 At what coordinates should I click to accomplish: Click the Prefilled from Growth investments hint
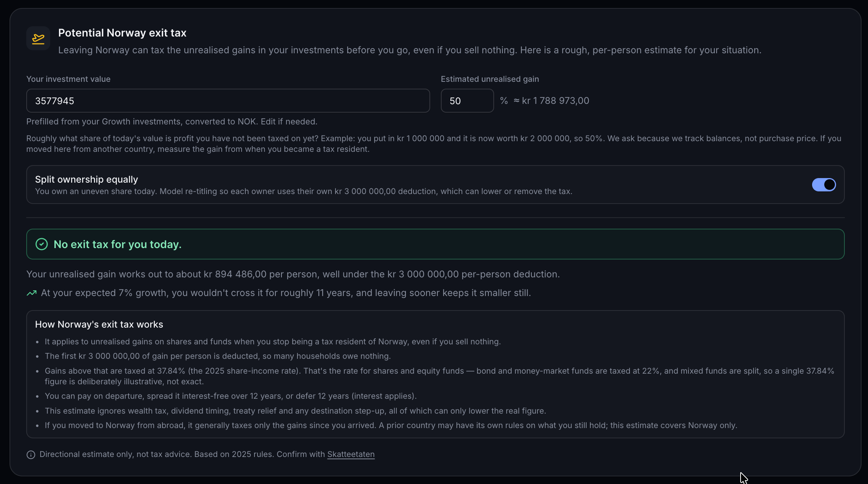pyautogui.click(x=172, y=122)
